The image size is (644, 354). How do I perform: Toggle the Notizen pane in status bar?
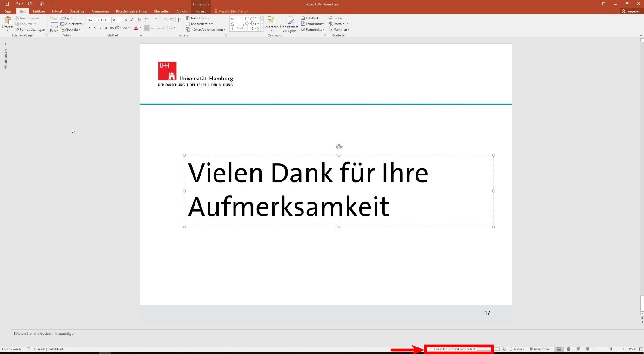(x=517, y=349)
